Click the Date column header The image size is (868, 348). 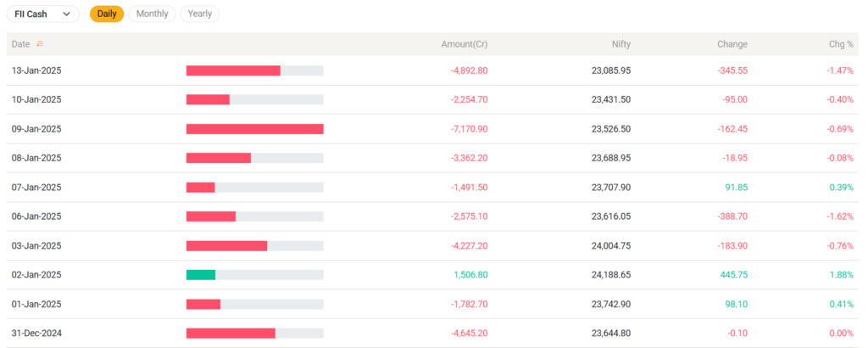pyautogui.click(x=20, y=44)
